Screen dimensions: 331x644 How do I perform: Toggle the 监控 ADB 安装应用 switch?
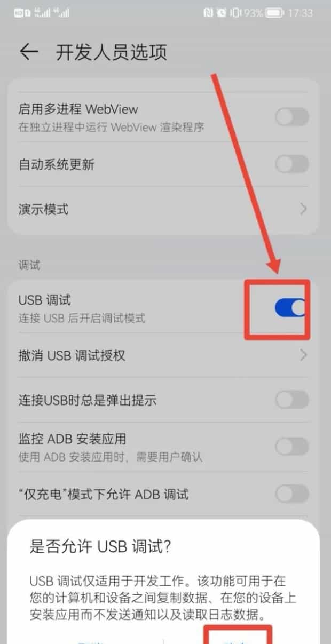[x=292, y=447]
